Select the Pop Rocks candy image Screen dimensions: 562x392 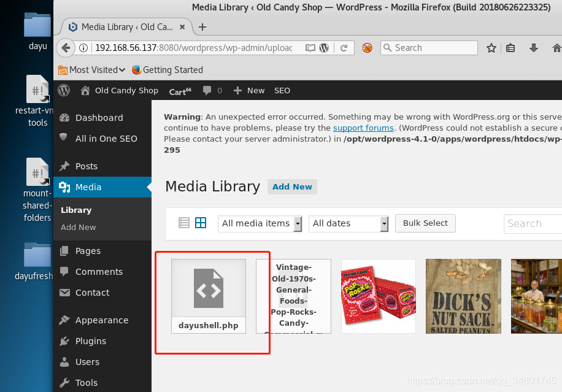pos(379,296)
